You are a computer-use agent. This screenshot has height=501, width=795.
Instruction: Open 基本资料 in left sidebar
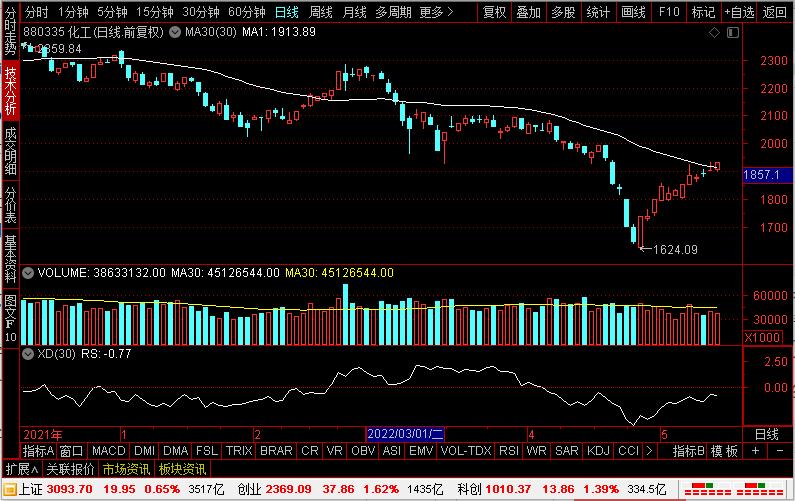[10, 259]
